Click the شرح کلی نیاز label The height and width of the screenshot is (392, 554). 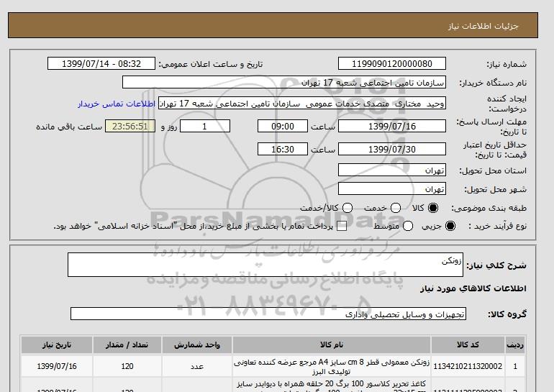(x=496, y=265)
